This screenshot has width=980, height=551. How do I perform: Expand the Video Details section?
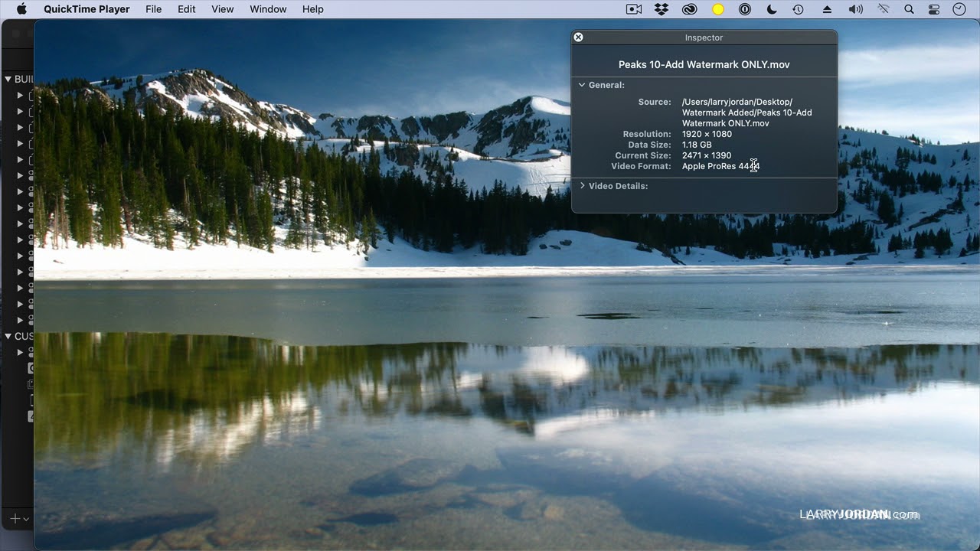pos(582,186)
